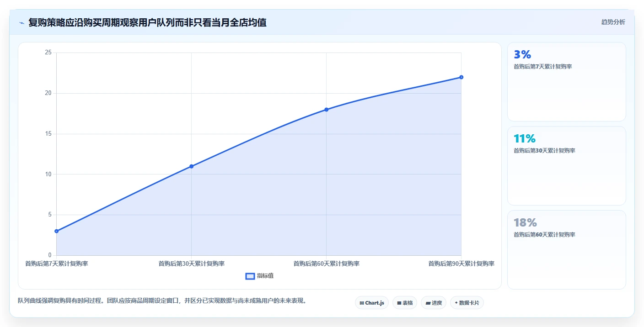Click the data point at 首购后第30天
Viewport: 644px width, 327px height.
191,166
